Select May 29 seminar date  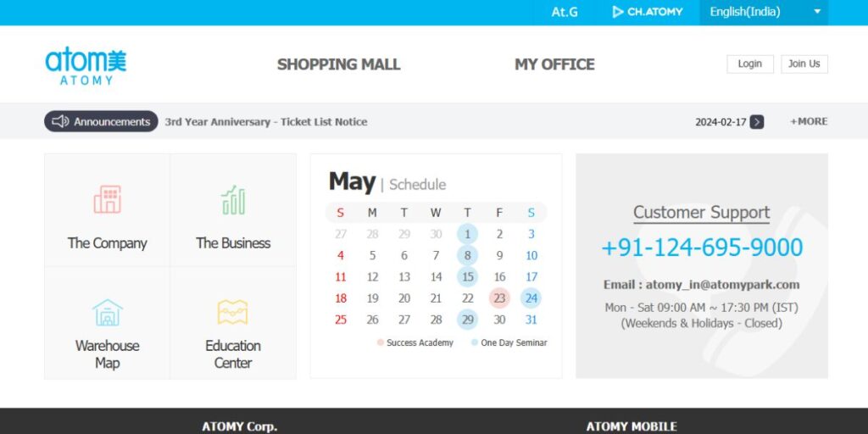468,320
